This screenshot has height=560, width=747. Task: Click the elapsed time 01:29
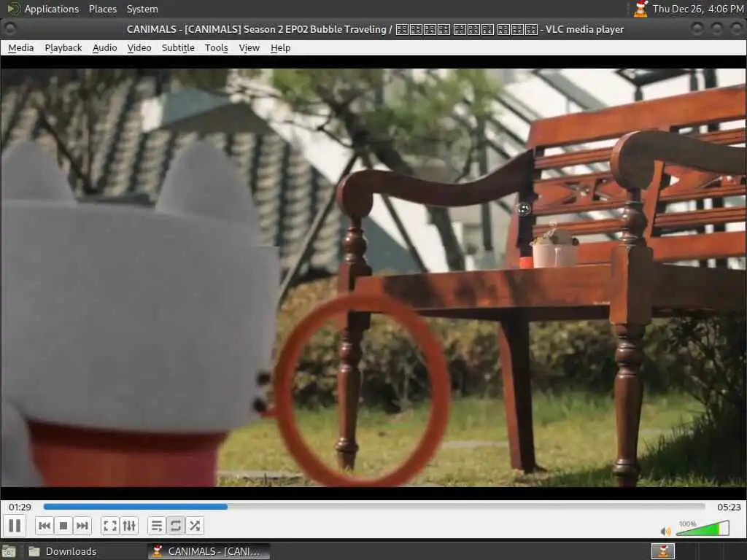pos(20,507)
